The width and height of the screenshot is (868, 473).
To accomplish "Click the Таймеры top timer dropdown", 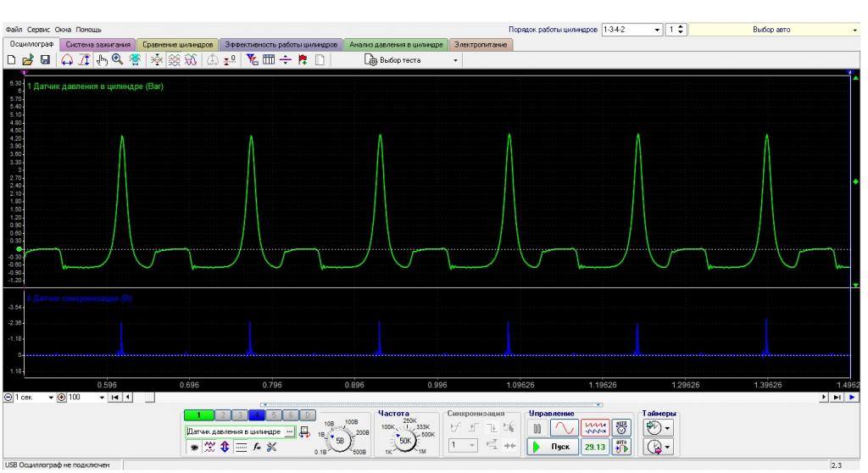I will [658, 428].
